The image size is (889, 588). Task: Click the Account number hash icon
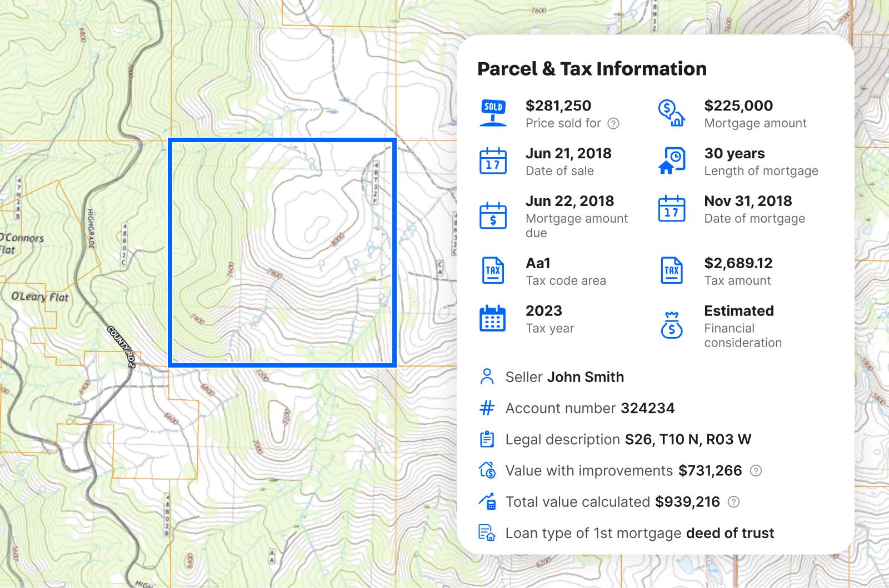click(487, 408)
